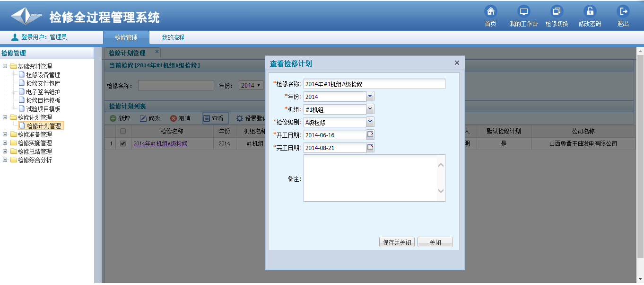Open the 完工日期 calendar picker

(370, 148)
